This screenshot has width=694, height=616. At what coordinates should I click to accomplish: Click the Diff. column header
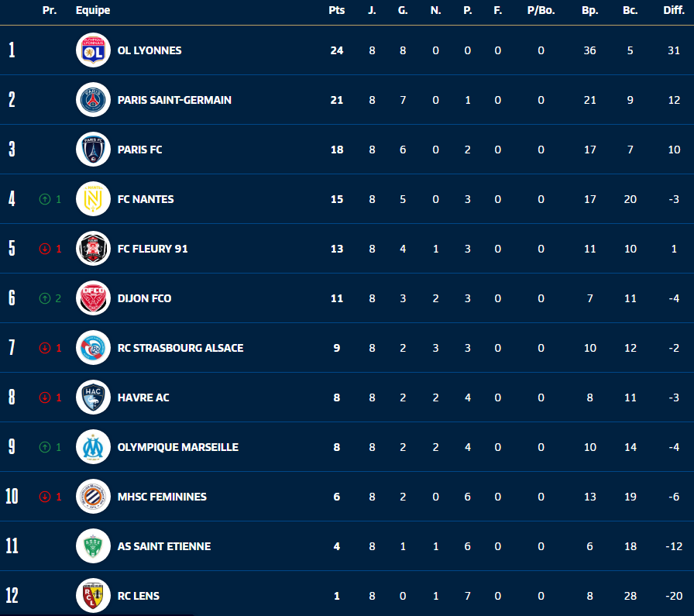point(674,11)
